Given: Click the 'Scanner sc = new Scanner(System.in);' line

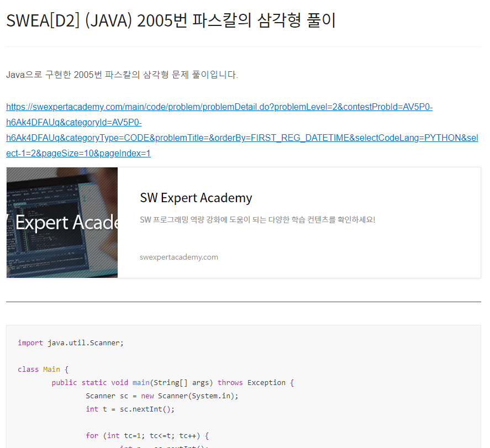Looking at the screenshot, I should coord(162,396).
